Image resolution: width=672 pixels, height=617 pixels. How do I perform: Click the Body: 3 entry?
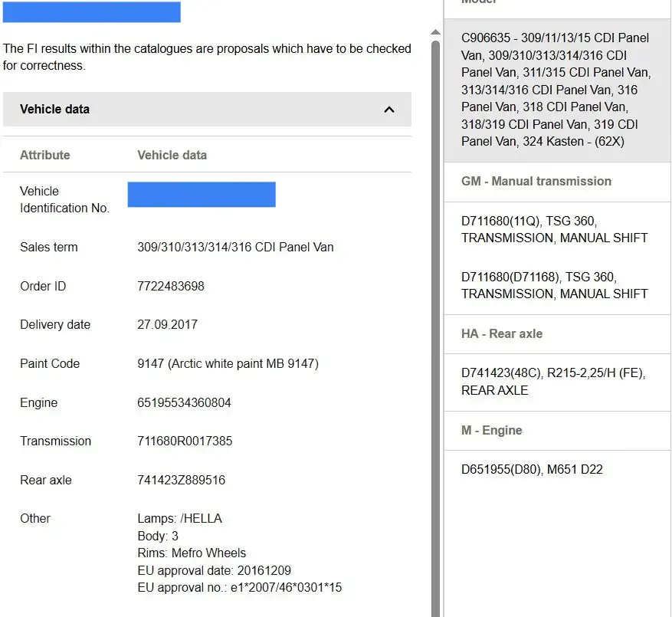pyautogui.click(x=158, y=536)
